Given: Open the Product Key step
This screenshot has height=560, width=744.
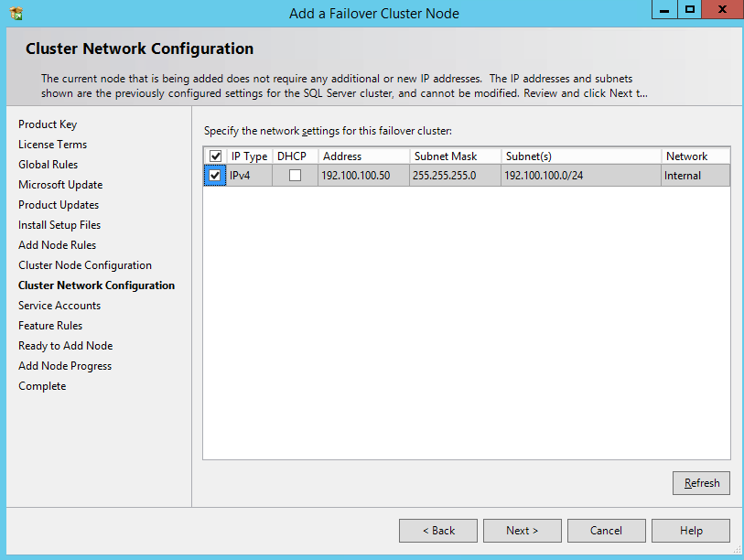Looking at the screenshot, I should point(48,124).
